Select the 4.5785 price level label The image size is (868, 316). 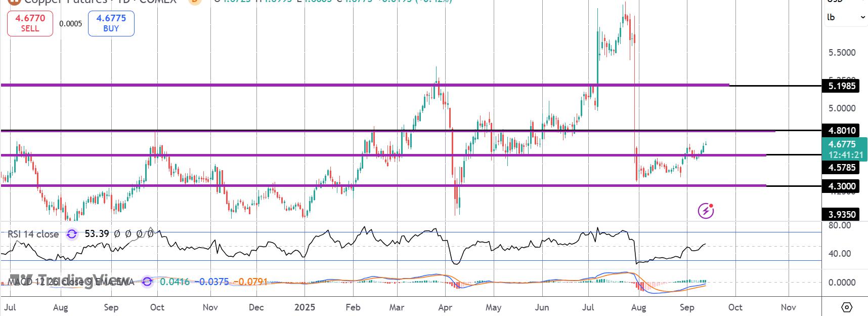842,168
